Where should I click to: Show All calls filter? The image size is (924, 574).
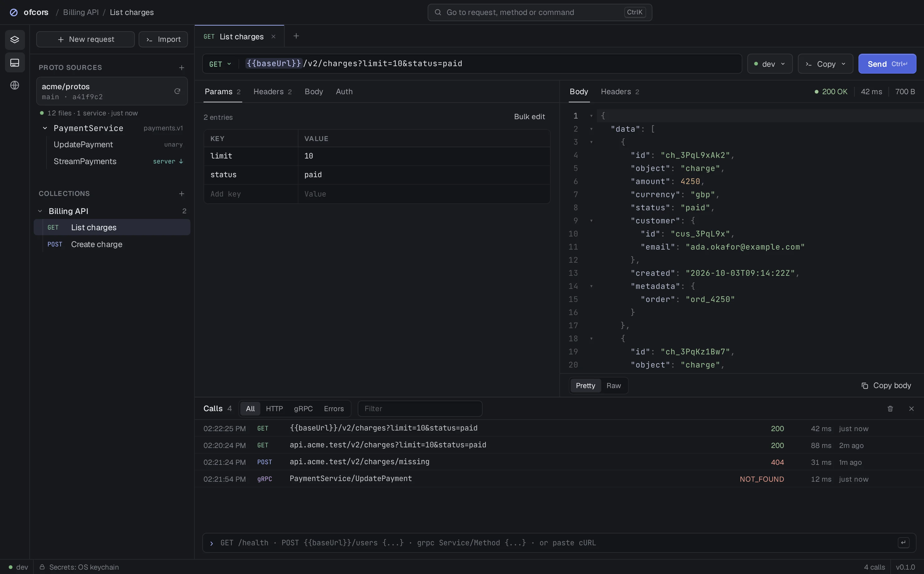click(x=250, y=408)
